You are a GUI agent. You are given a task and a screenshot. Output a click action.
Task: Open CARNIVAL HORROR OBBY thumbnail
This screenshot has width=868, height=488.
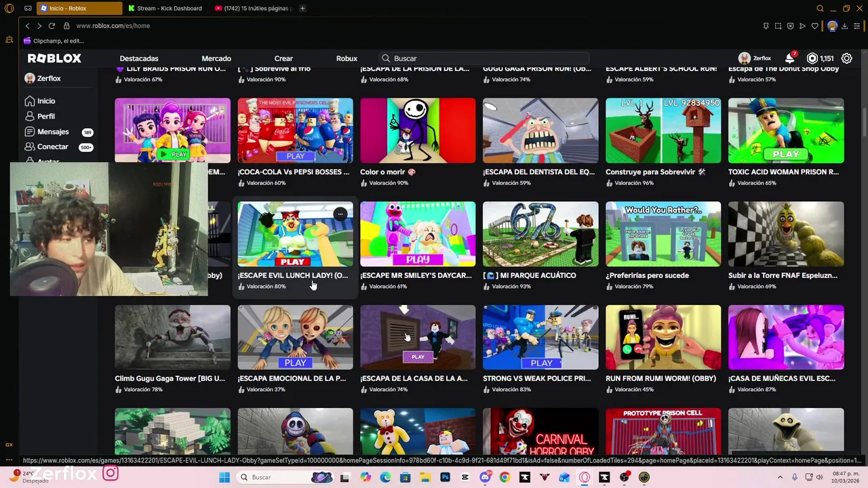[540, 431]
